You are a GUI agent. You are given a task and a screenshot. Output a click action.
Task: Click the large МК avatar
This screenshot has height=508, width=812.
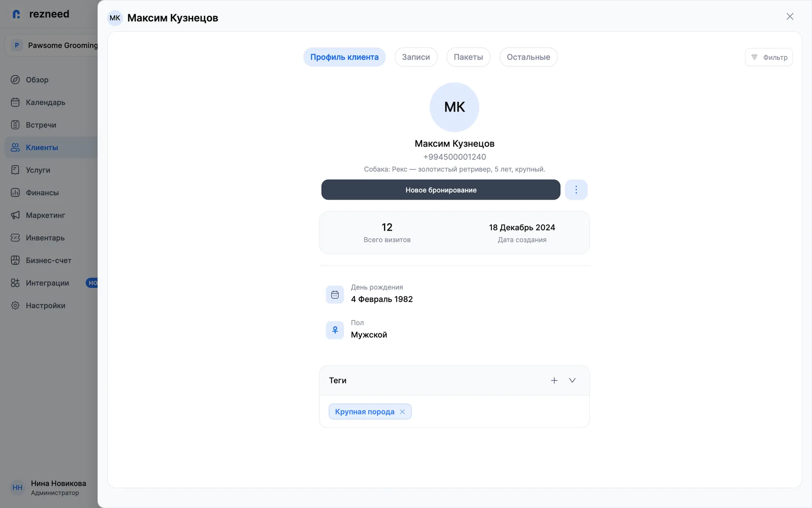click(x=454, y=107)
